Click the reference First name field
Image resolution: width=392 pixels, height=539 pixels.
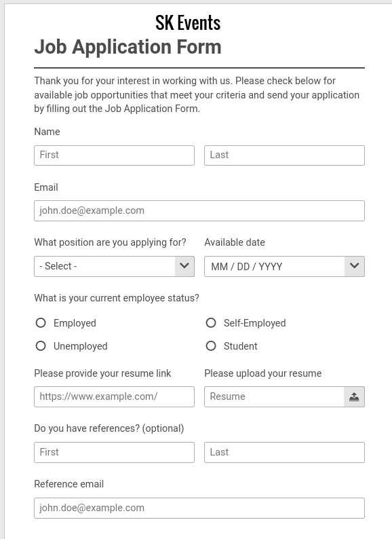coord(114,452)
